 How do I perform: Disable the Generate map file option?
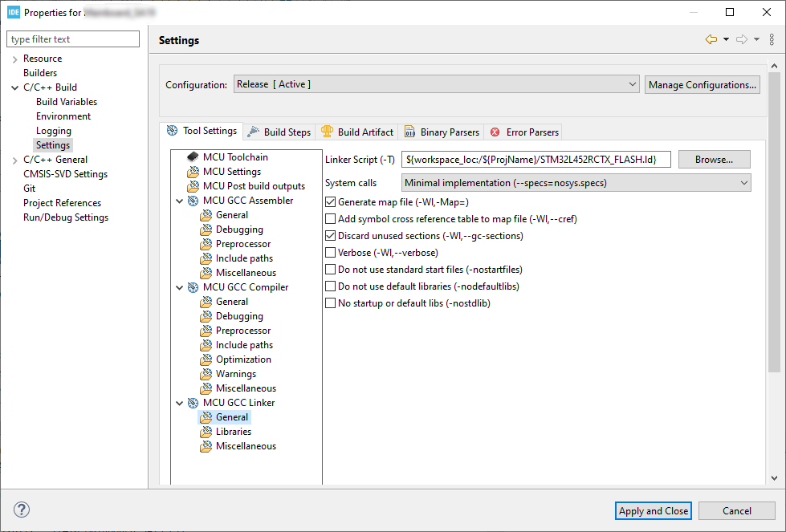point(330,201)
